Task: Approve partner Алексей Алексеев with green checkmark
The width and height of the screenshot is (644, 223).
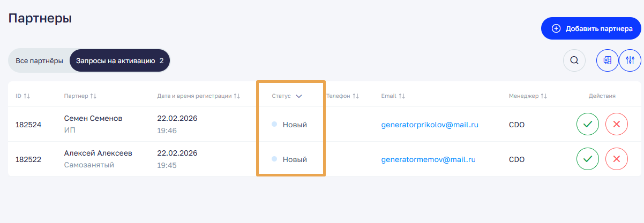Action: 588,159
